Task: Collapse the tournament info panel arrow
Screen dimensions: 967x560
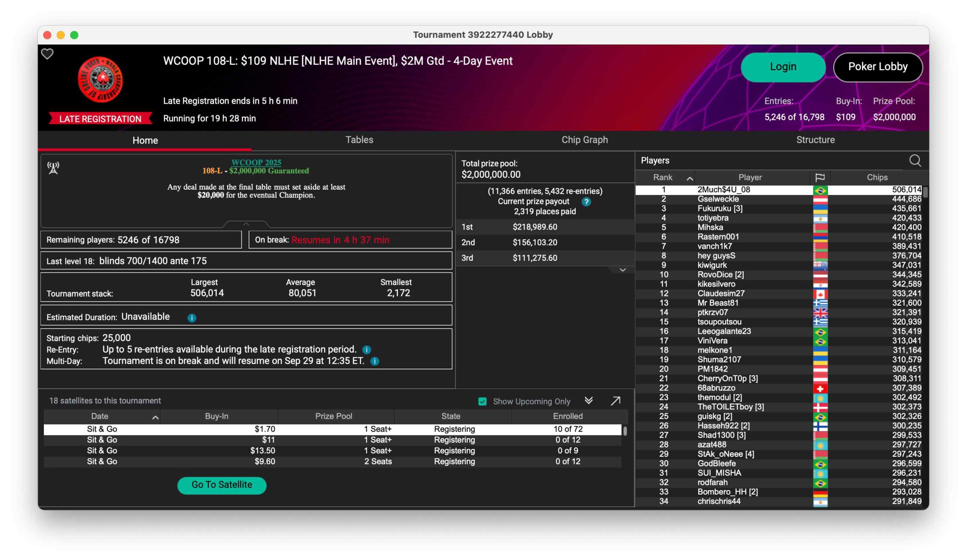Action: click(x=246, y=224)
